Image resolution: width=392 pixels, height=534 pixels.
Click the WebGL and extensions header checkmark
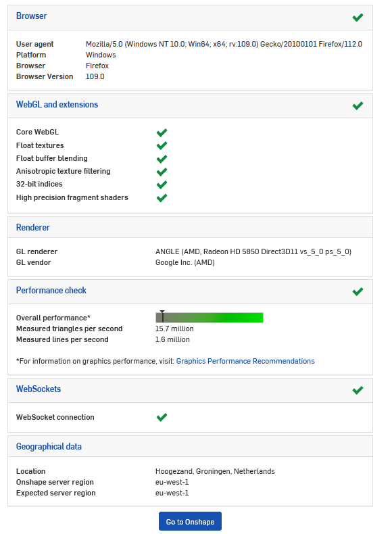[x=358, y=106]
